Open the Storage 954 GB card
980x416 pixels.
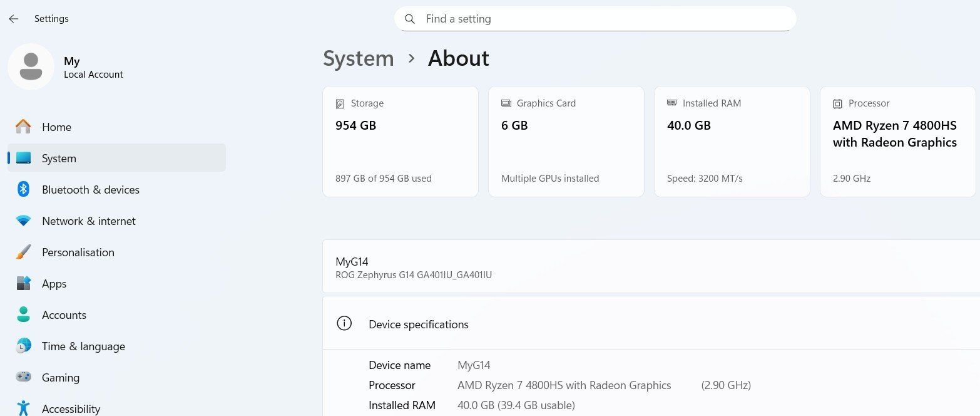click(x=401, y=142)
